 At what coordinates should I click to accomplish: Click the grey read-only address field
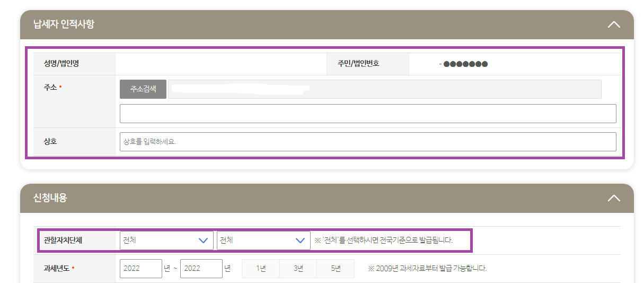tap(385, 89)
